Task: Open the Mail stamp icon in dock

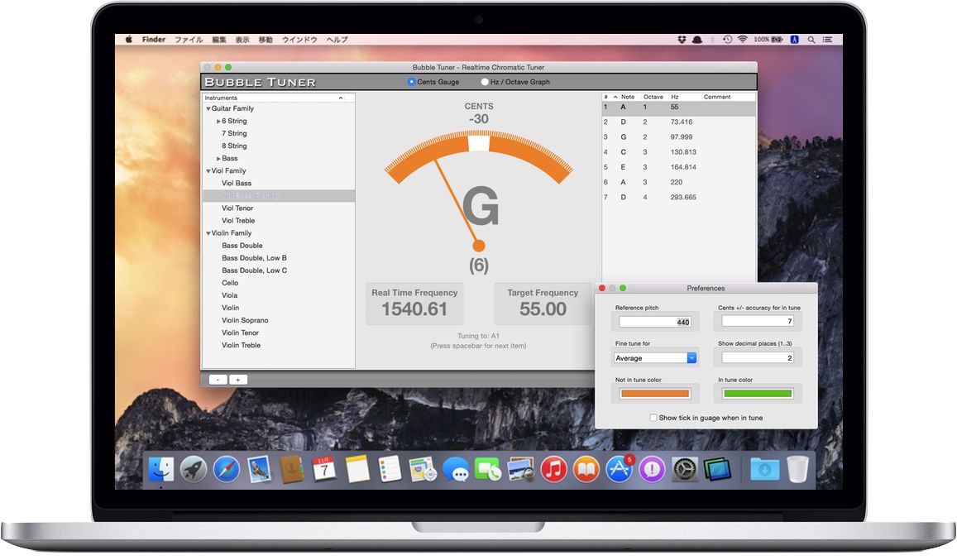Action: tap(260, 470)
